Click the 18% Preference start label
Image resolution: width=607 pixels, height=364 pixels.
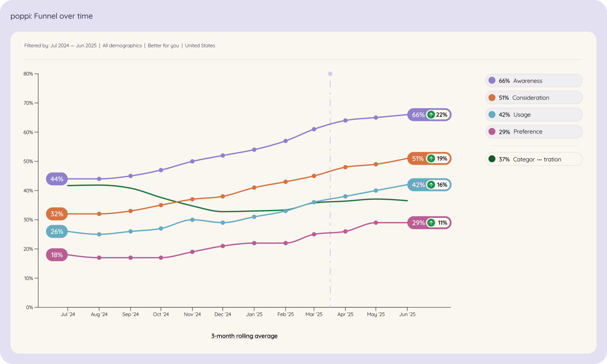(57, 255)
